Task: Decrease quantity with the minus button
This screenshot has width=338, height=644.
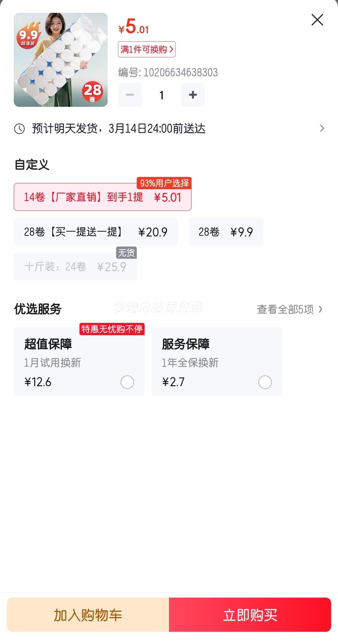Action: coord(130,95)
